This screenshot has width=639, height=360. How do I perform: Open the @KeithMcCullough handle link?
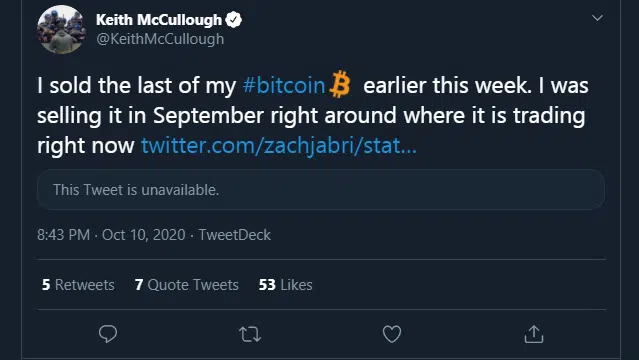[160, 39]
